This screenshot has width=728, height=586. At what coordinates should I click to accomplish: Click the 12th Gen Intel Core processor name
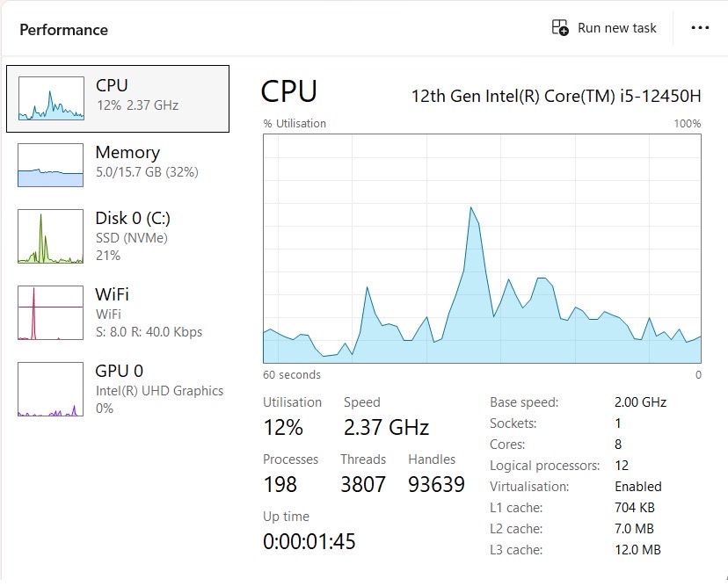[556, 95]
